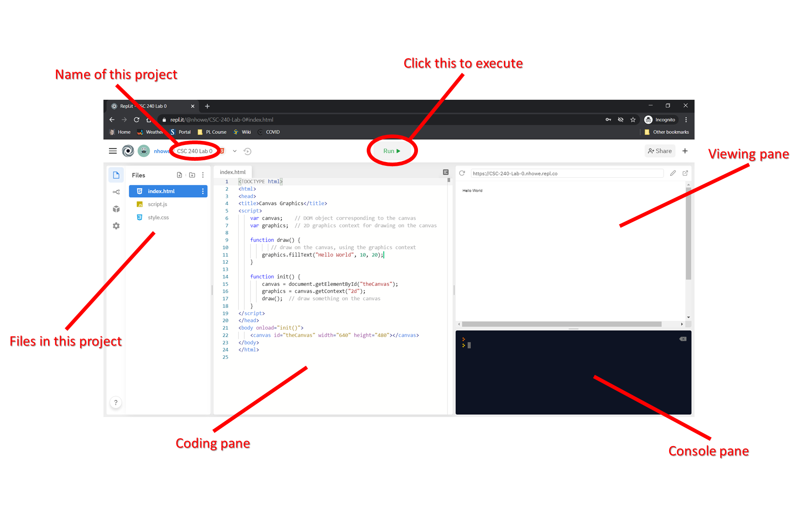
Task: Open the three-dot menu for index.html file
Action: [203, 191]
